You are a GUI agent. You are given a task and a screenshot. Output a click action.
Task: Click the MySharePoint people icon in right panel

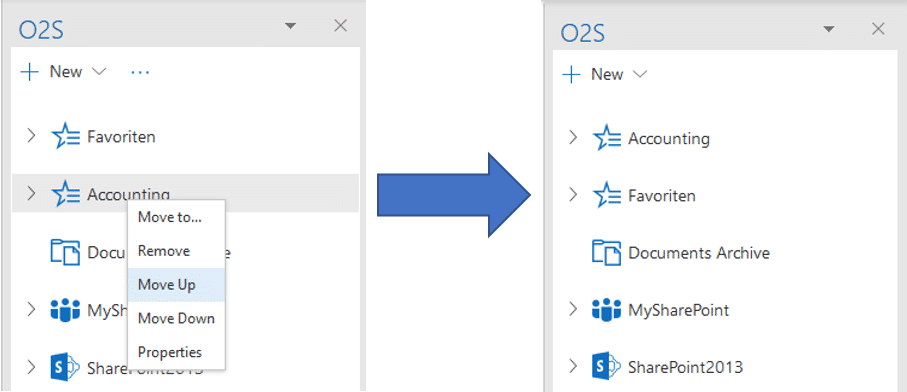(x=607, y=310)
